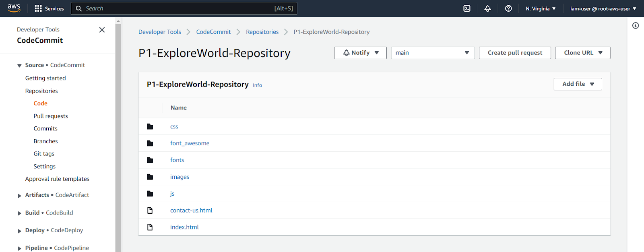Go to Commits in sidebar
Screen dimensions: 644x252
[45, 128]
